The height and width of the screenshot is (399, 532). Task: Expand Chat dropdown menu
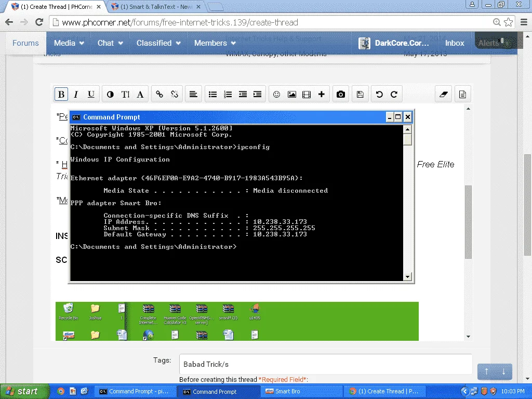click(110, 43)
